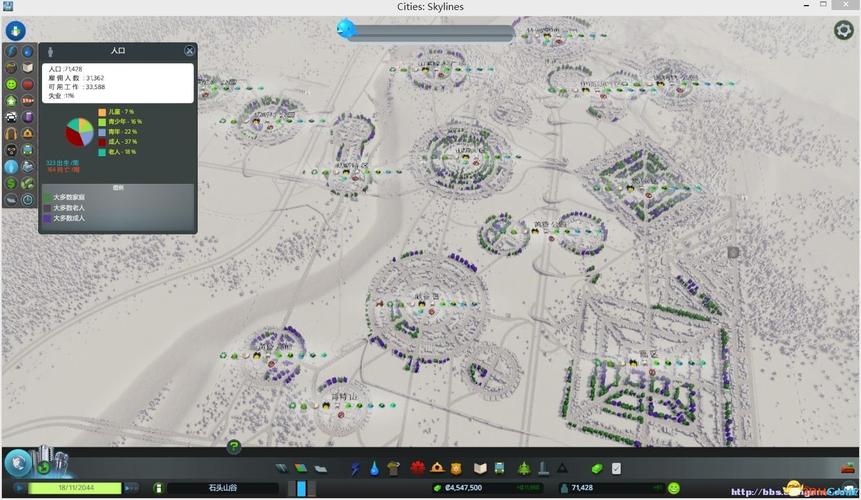Select the 哥特山 district label on map
The width and height of the screenshot is (861, 500).
(x=344, y=396)
